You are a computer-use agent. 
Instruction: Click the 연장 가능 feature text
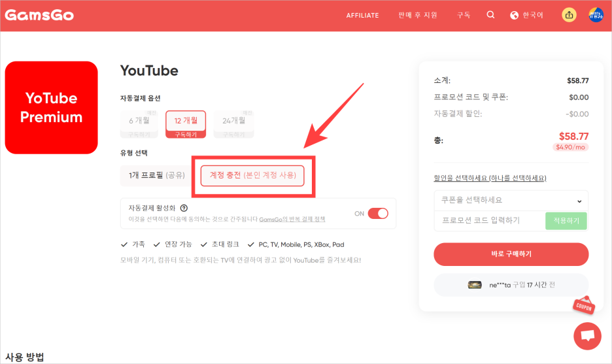tap(178, 244)
